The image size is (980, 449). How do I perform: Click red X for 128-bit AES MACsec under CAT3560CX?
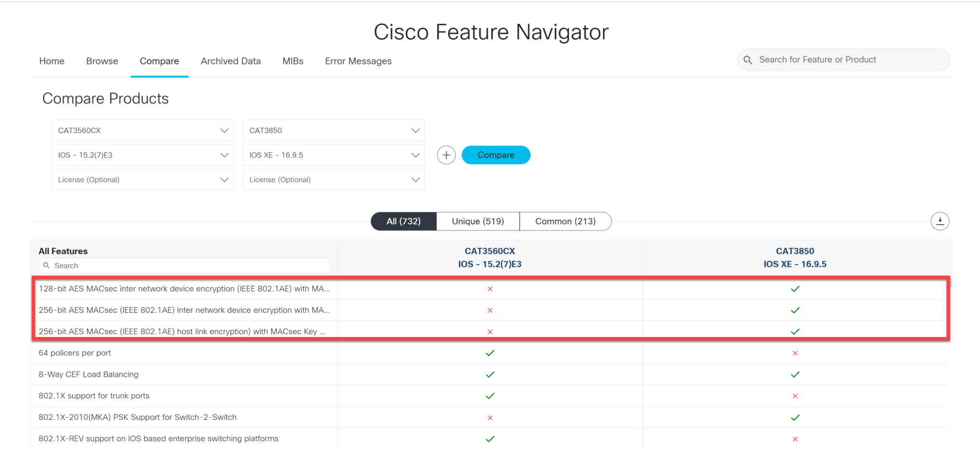coord(490,289)
